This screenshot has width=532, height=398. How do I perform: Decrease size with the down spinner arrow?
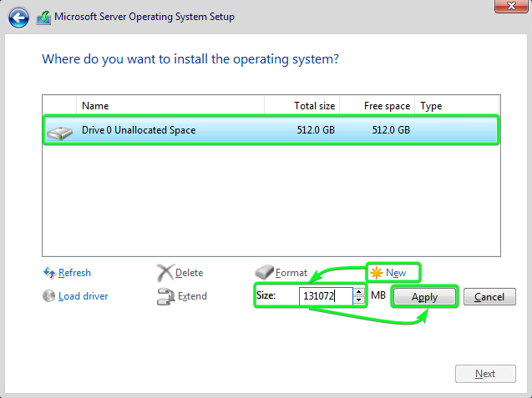click(359, 300)
